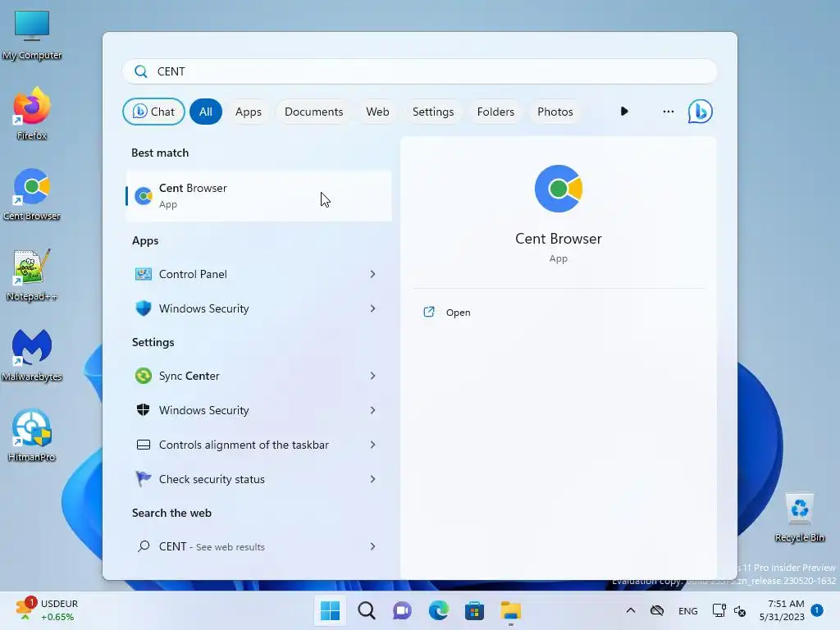Click the Bing chat icon in search panel
Image resolution: width=840 pixels, height=630 pixels.
point(701,112)
